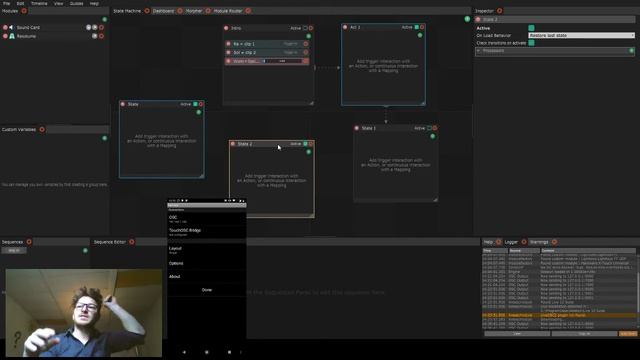The image size is (640, 360).
Task: Close the Sequence Editor panel
Action: pyautogui.click(x=132, y=242)
